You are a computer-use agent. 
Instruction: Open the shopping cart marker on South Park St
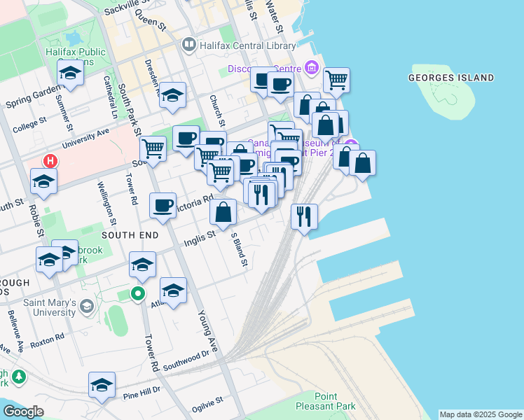153,148
